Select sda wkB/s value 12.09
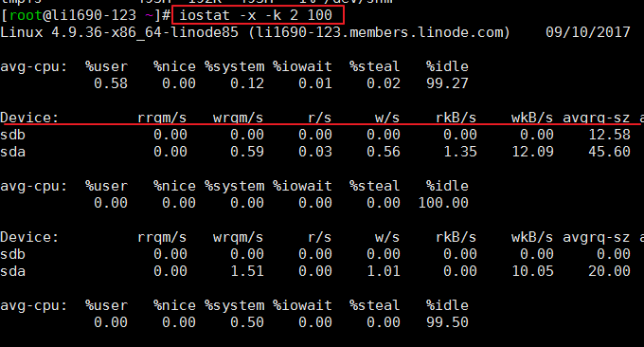This screenshot has height=347, width=644. point(532,152)
